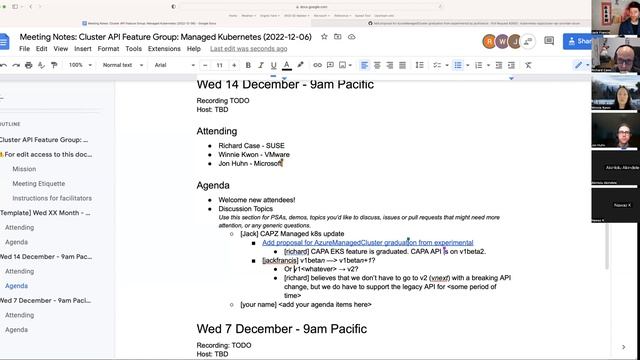Select the highlighted Agenda outline entry
This screenshot has width=640, height=360.
(x=16, y=286)
